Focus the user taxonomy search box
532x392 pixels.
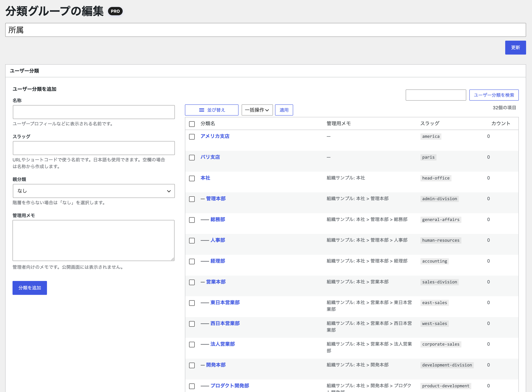(436, 95)
